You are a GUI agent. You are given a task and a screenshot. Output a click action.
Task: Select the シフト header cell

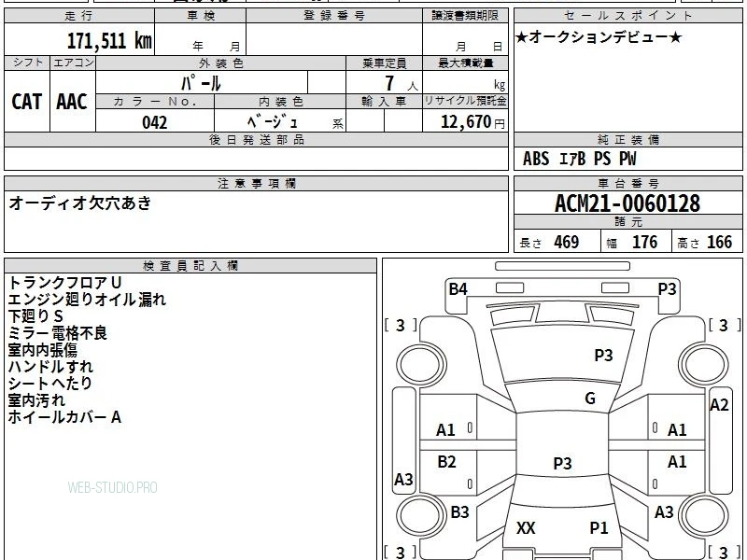tap(27, 63)
